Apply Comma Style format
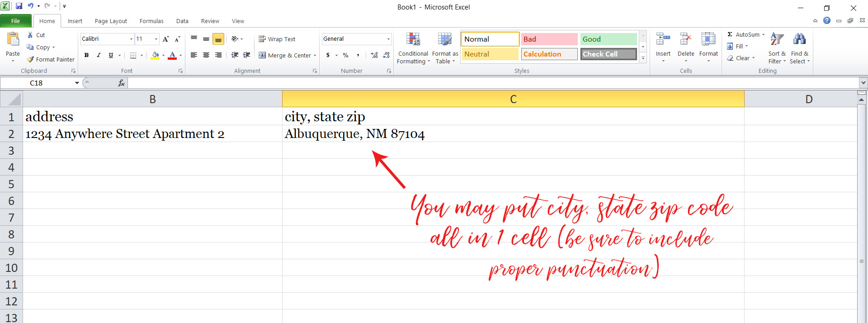 (x=358, y=55)
